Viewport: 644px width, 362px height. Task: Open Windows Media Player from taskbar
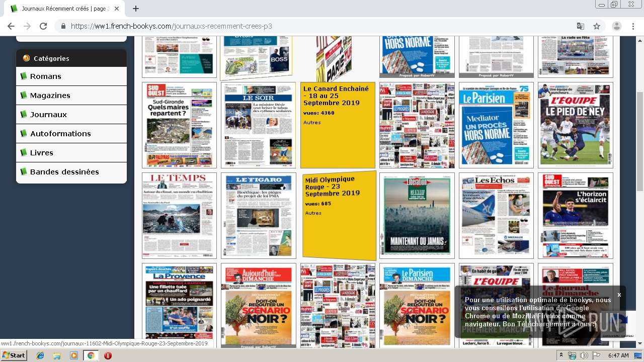[74, 355]
